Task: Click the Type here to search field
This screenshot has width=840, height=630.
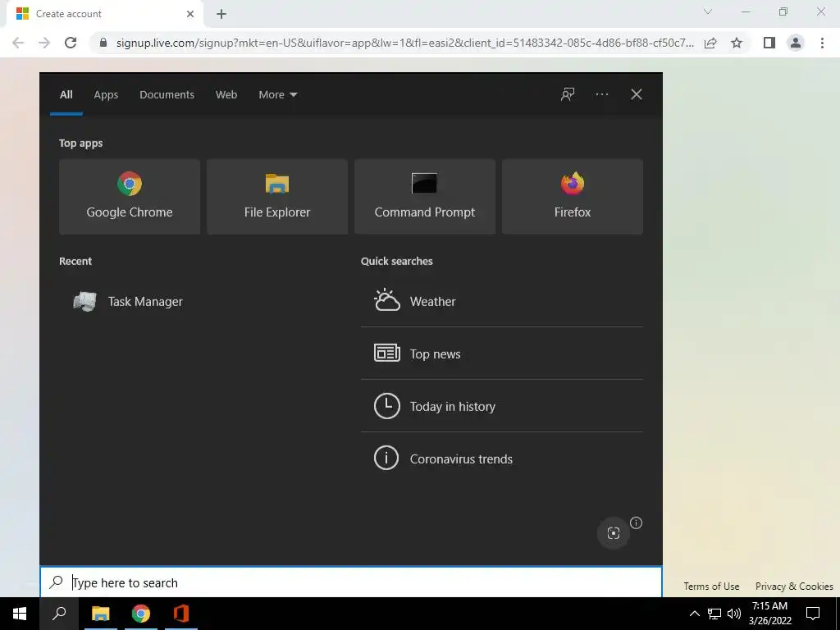Action: (351, 582)
